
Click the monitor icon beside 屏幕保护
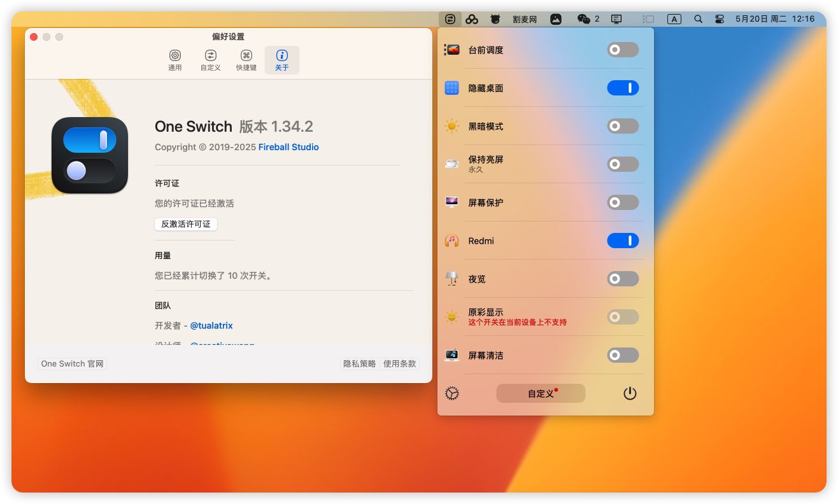pos(452,202)
